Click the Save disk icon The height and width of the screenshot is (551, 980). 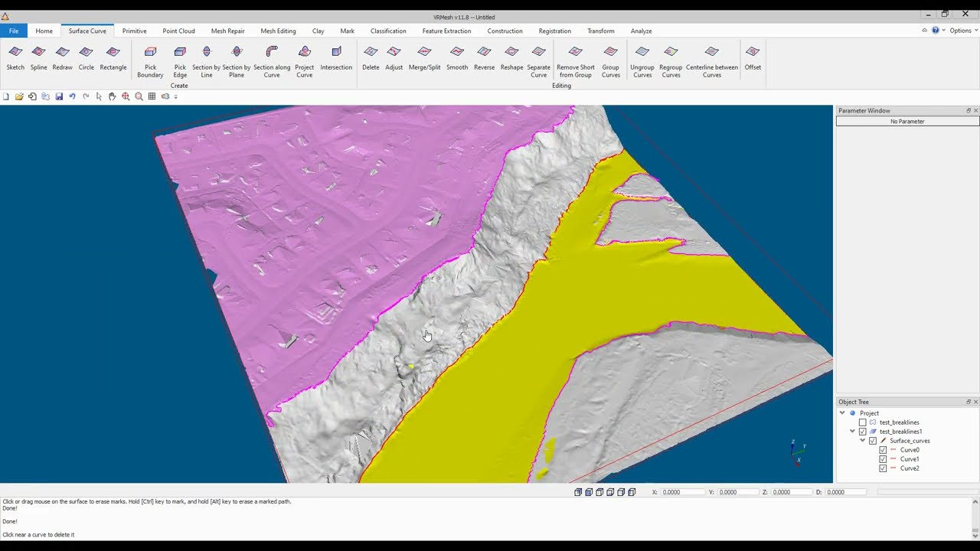[59, 96]
